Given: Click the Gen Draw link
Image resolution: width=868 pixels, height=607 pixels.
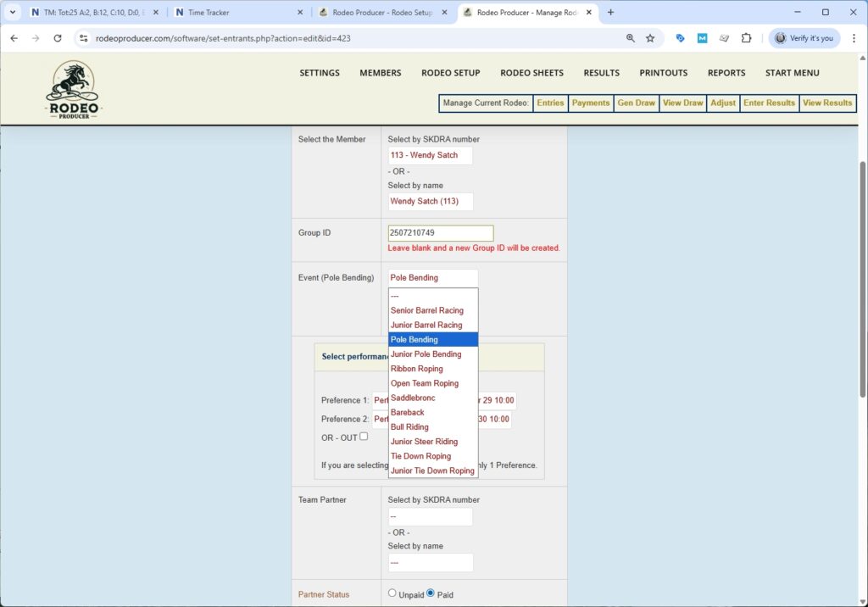Looking at the screenshot, I should pyautogui.click(x=636, y=103).
